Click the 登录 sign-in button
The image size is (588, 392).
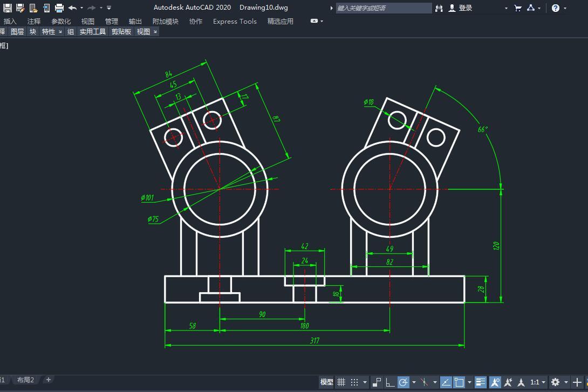coord(465,8)
